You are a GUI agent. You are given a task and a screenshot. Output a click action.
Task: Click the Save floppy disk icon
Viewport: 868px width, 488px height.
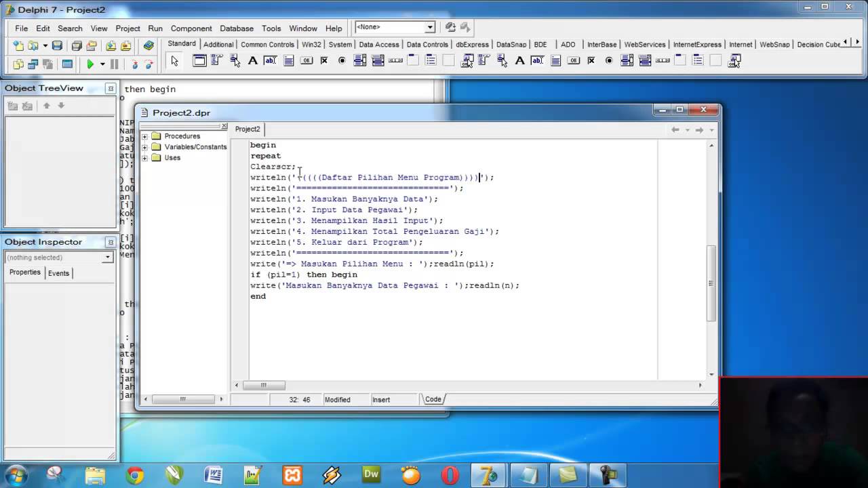(x=57, y=45)
